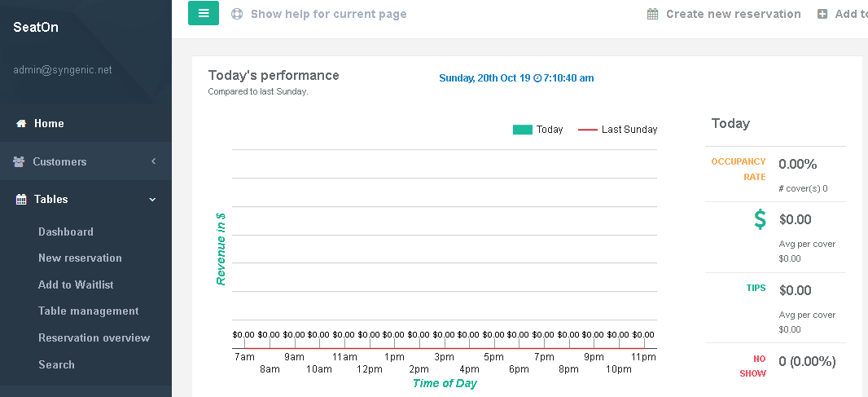Open the Dashboard submenu item

pyautogui.click(x=66, y=232)
